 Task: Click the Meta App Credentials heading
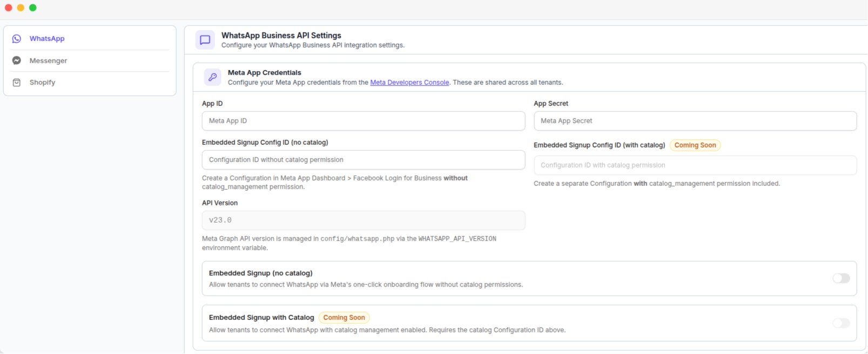pos(265,72)
